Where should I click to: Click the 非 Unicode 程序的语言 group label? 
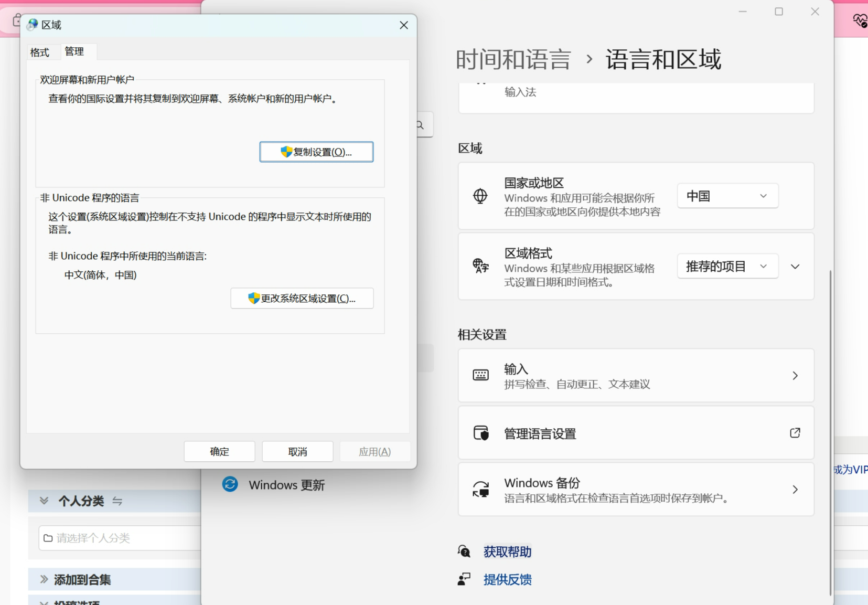[90, 198]
